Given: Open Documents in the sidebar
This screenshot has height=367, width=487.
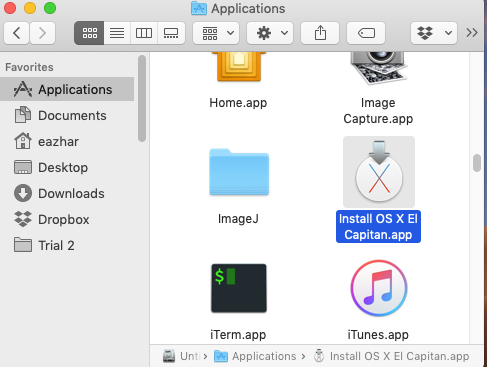Looking at the screenshot, I should (67, 115).
